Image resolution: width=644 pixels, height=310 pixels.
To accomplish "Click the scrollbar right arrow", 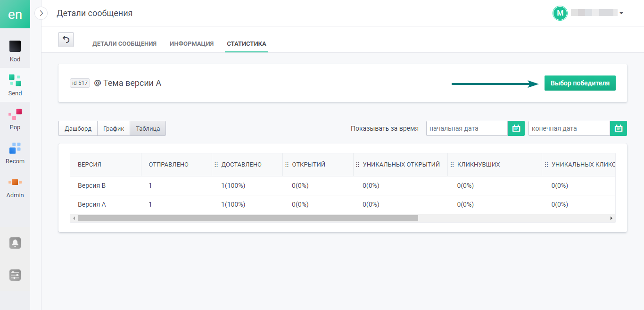I will tap(611, 218).
